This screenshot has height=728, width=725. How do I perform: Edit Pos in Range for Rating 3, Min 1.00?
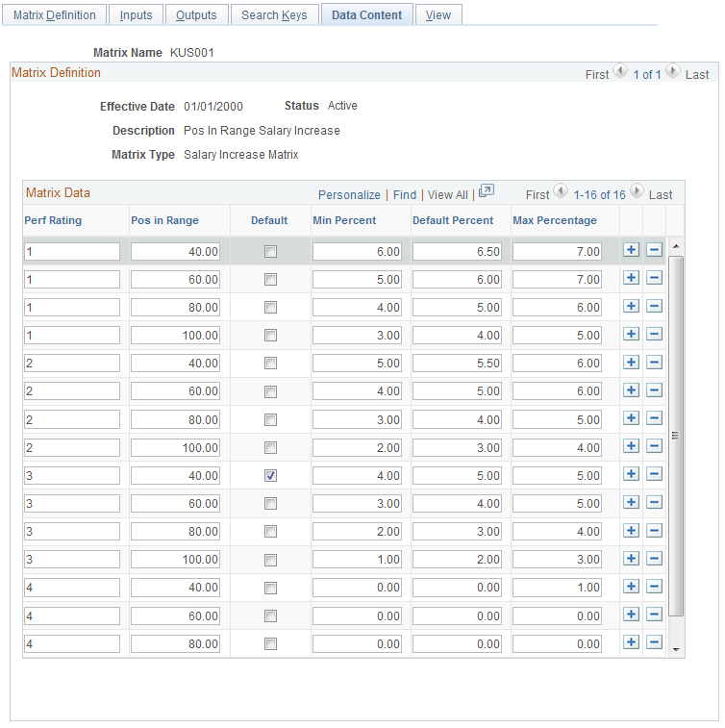point(175,560)
